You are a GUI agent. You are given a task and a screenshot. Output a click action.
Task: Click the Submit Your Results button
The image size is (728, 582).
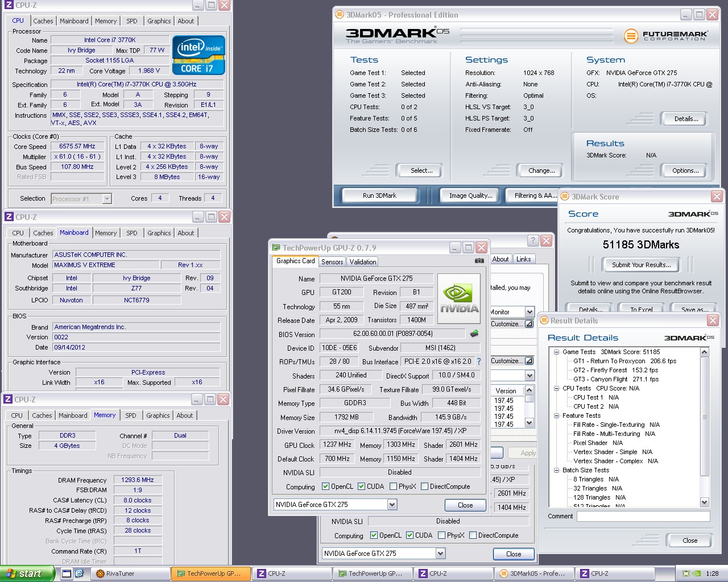pos(641,265)
